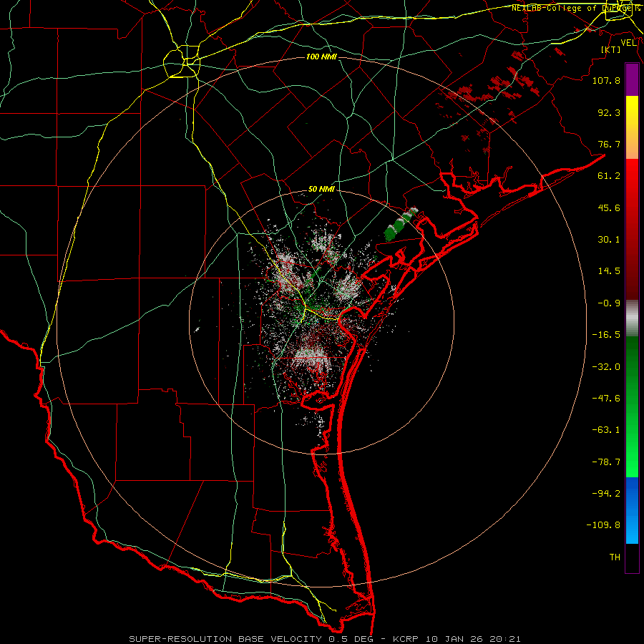This screenshot has height=644, width=644.
Task: Click the '100 NMI' range ring label
Action: [x=321, y=57]
